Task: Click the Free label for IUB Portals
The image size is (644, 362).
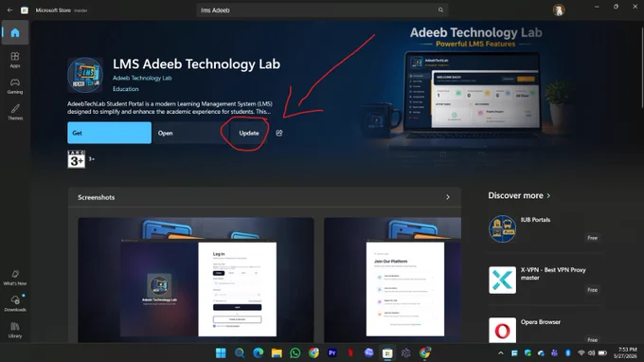Action: click(x=592, y=238)
